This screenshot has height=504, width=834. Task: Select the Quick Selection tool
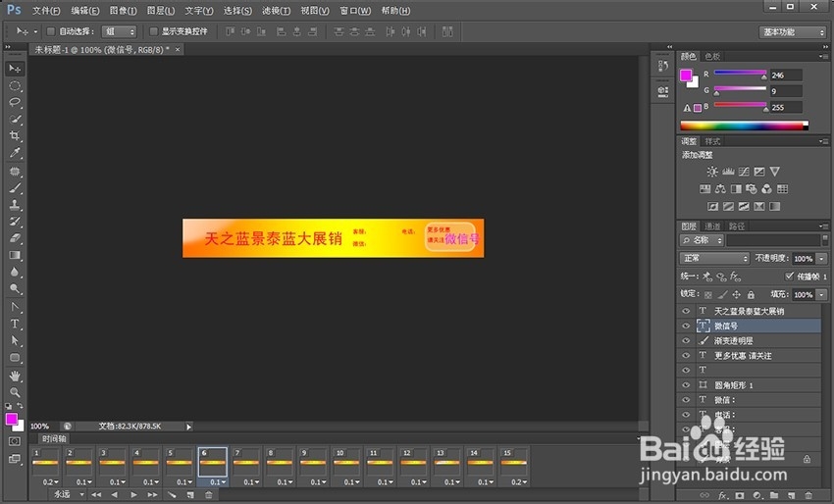15,119
